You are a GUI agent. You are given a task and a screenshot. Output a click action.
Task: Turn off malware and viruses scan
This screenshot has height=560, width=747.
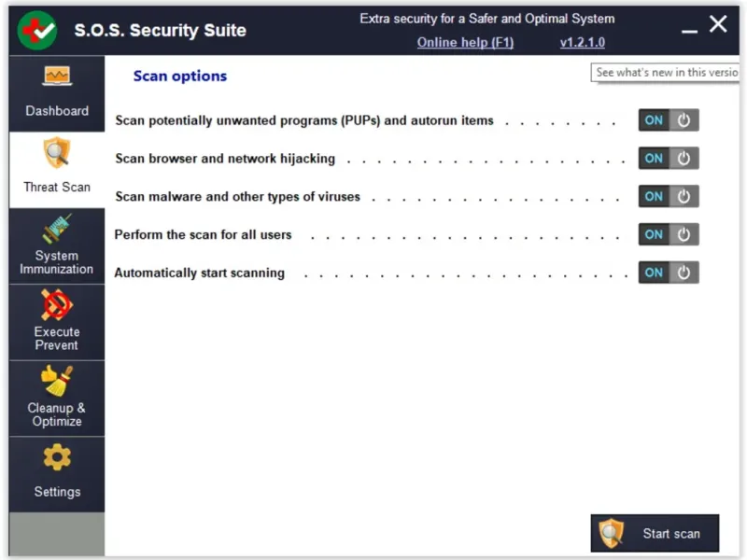[669, 197]
